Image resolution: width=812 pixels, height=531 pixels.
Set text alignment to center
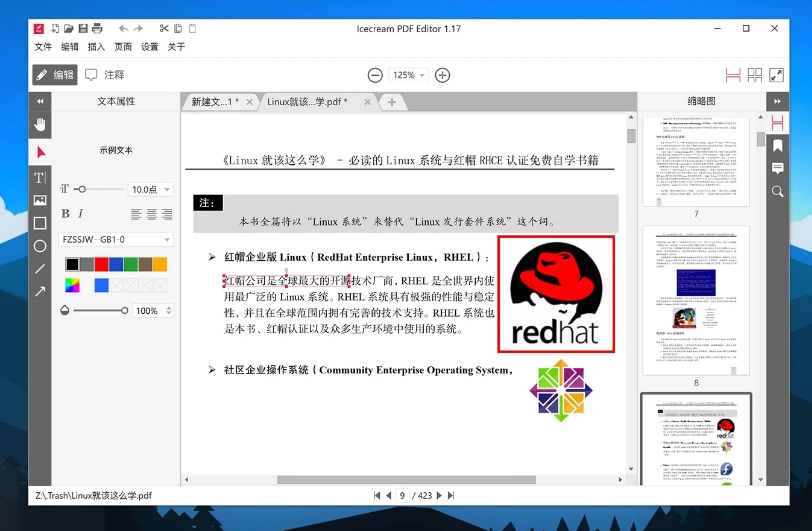152,214
